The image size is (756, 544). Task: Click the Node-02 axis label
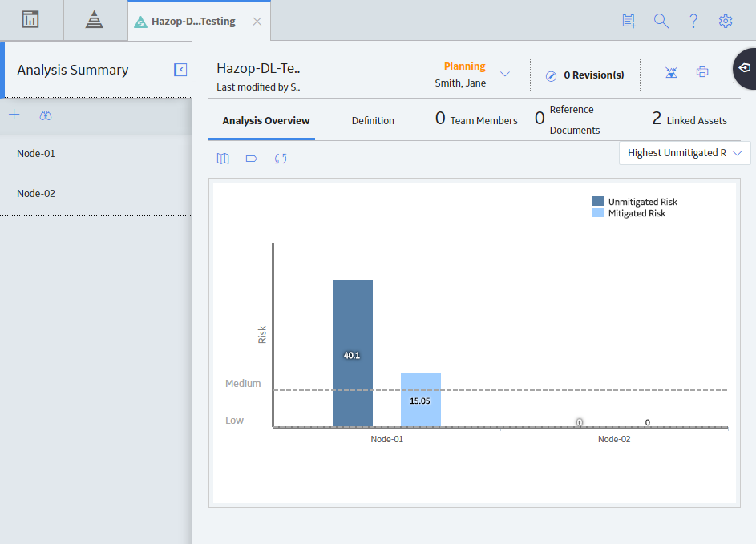[x=614, y=439]
